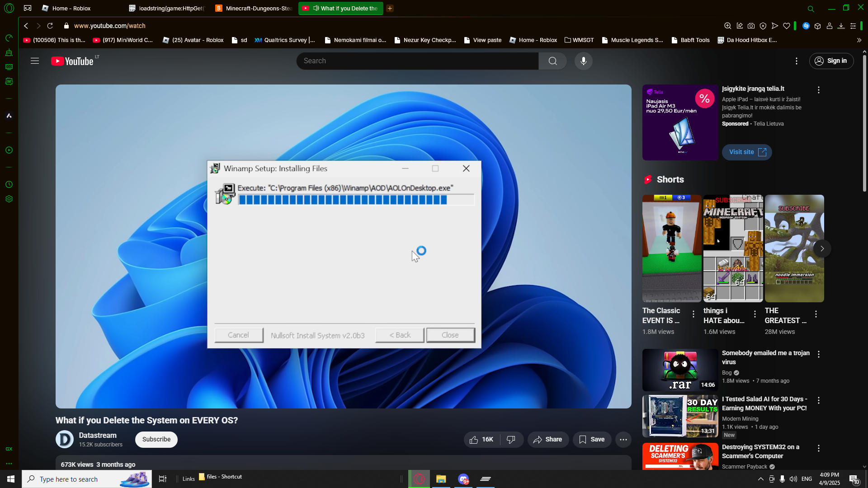Click the YouTube search magnifier button

[552, 61]
